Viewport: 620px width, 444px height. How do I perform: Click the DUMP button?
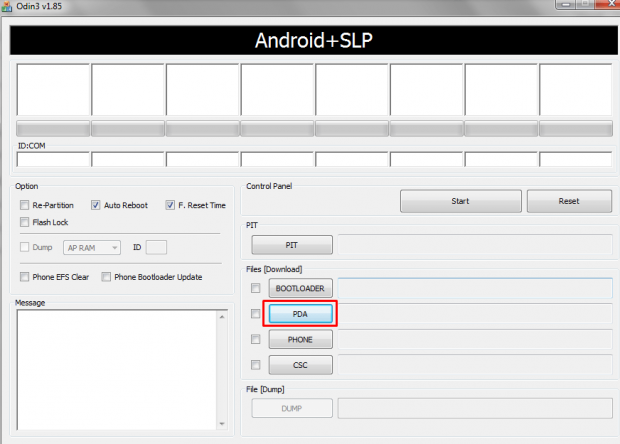(x=292, y=408)
